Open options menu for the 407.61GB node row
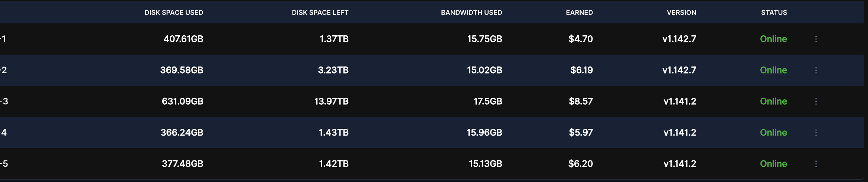This screenshot has width=868, height=182. click(816, 39)
